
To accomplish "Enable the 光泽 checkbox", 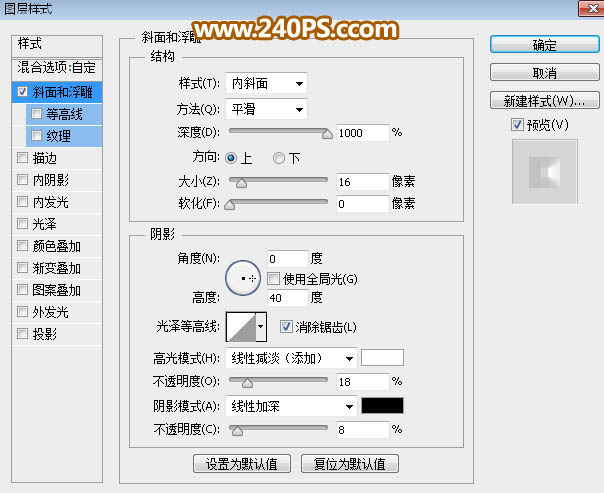I will tap(22, 223).
